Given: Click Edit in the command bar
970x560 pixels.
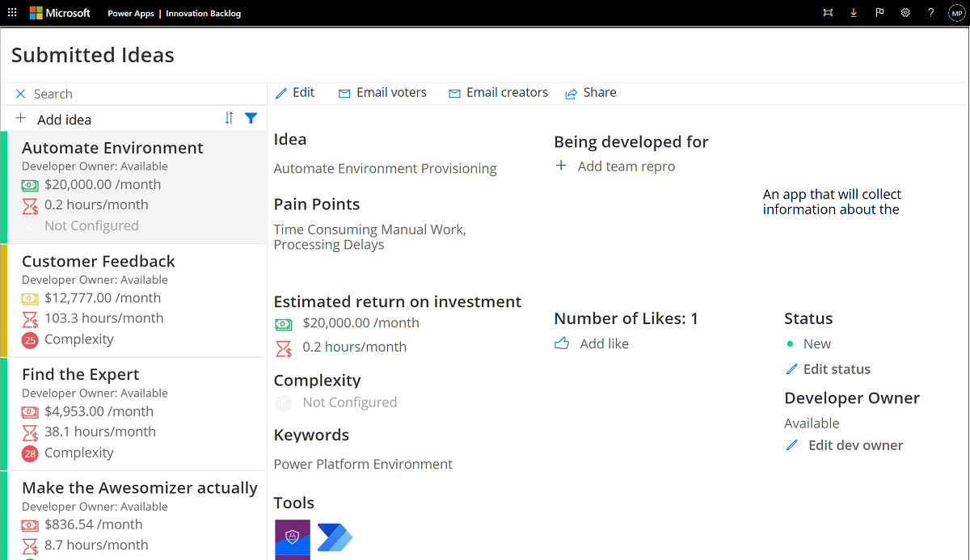Looking at the screenshot, I should 296,92.
